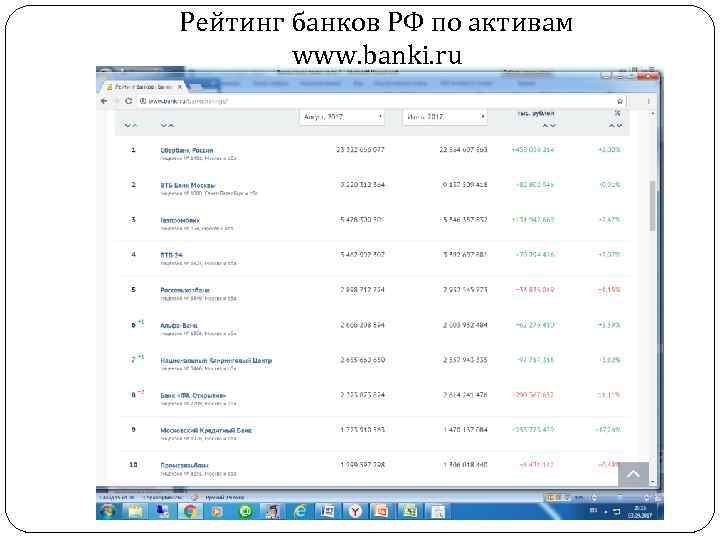Click rank number 9 in table
The height and width of the screenshot is (540, 720).
(134, 430)
